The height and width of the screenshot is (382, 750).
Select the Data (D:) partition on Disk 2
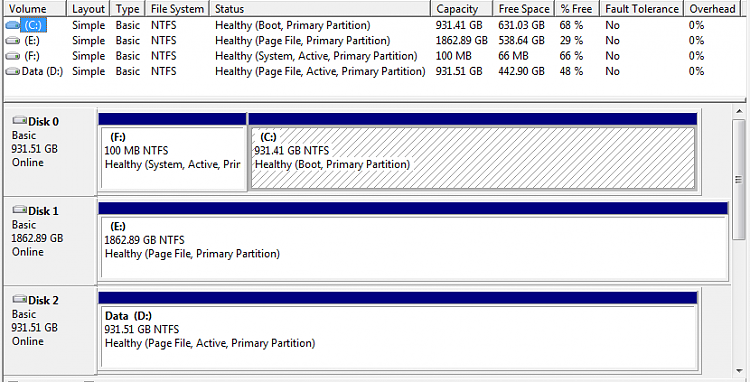click(398, 331)
